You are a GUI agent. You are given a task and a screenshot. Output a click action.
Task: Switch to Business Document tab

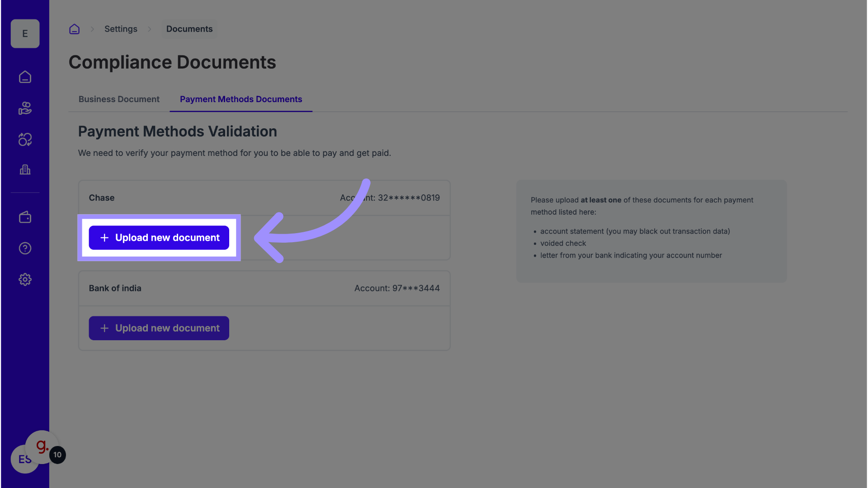119,99
